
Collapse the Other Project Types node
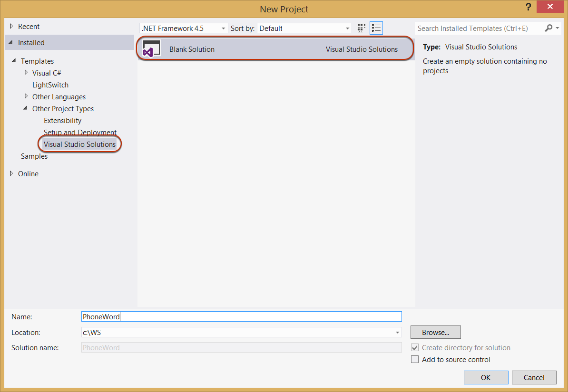pyautogui.click(x=26, y=109)
